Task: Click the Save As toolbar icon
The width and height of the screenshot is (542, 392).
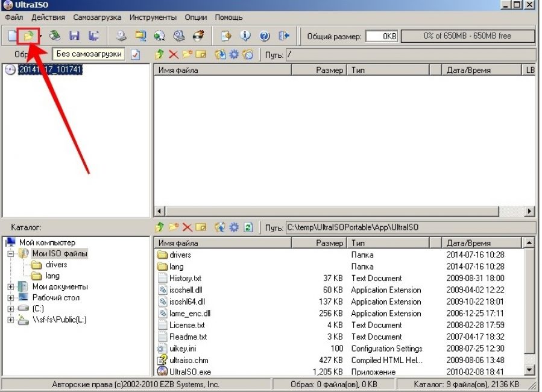Action: click(x=93, y=36)
